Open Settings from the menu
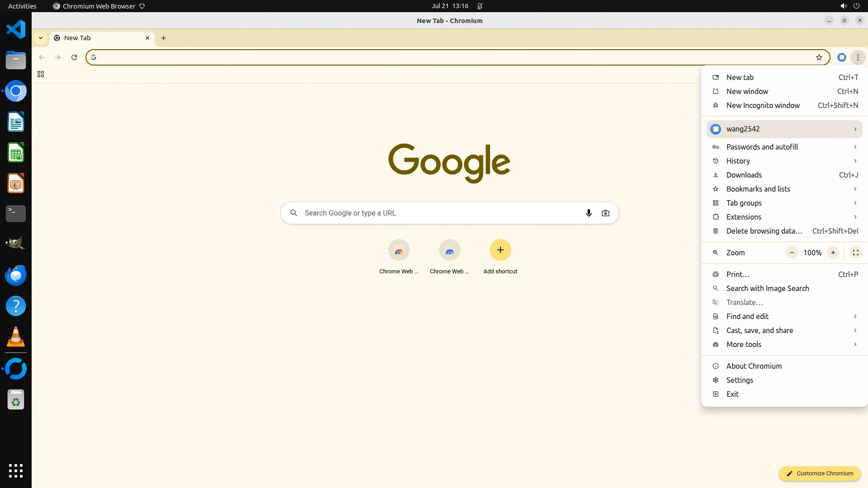 [x=740, y=380]
